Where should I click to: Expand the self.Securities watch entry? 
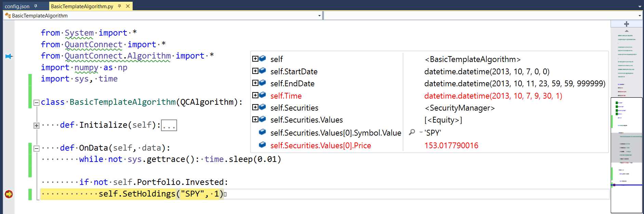pos(255,107)
